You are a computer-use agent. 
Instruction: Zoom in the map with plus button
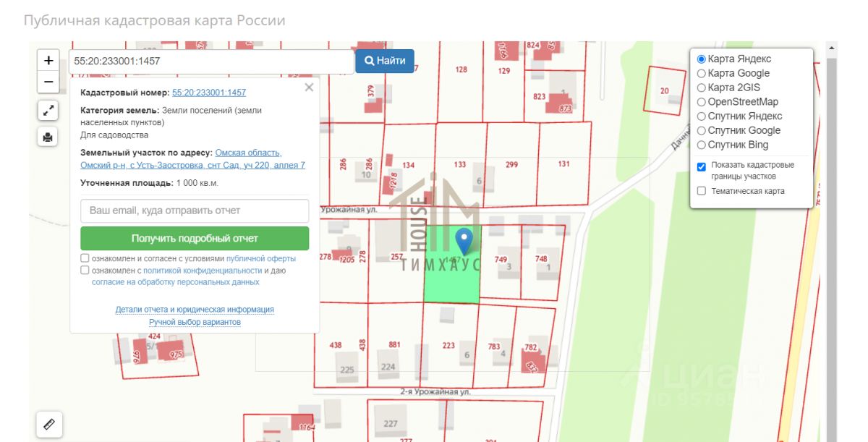(48, 61)
